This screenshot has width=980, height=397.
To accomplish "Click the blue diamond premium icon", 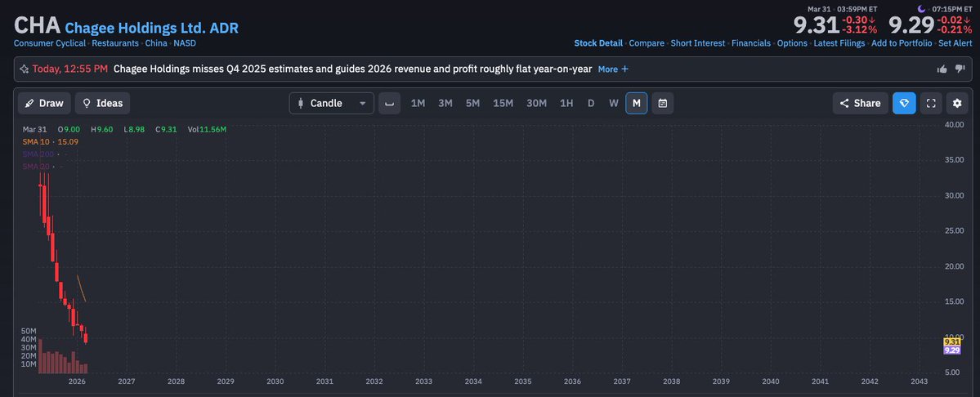I will (904, 103).
